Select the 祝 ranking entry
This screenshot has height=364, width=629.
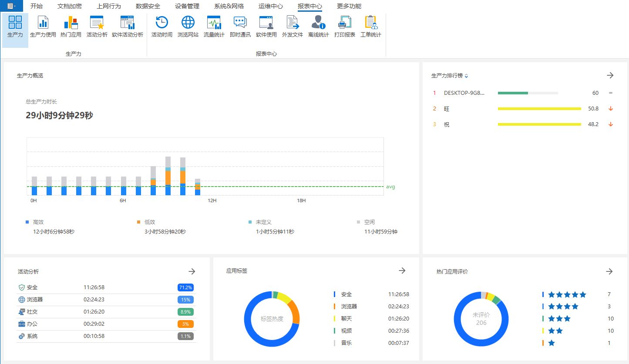pos(523,124)
